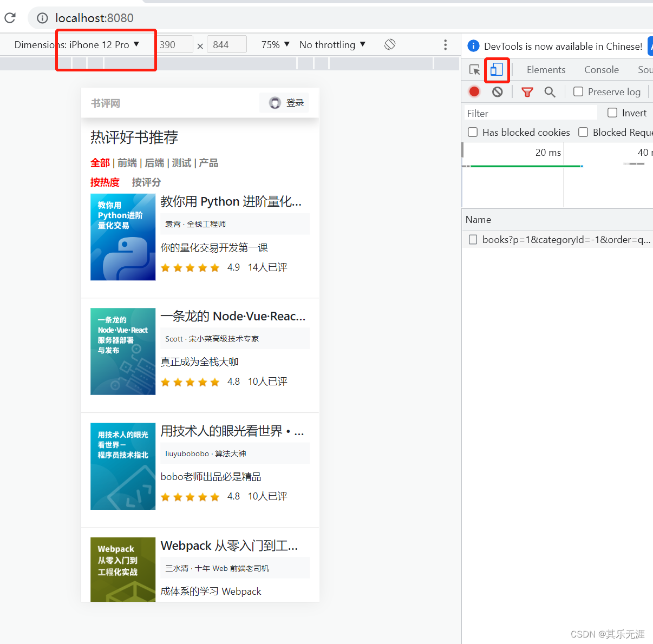
Task: Switch sorting to 按评分 tab
Action: coord(146,182)
